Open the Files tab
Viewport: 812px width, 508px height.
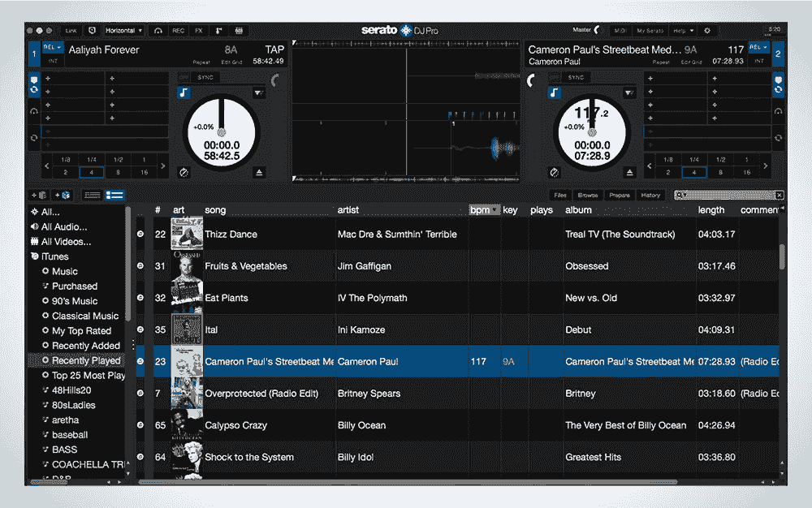pos(559,195)
